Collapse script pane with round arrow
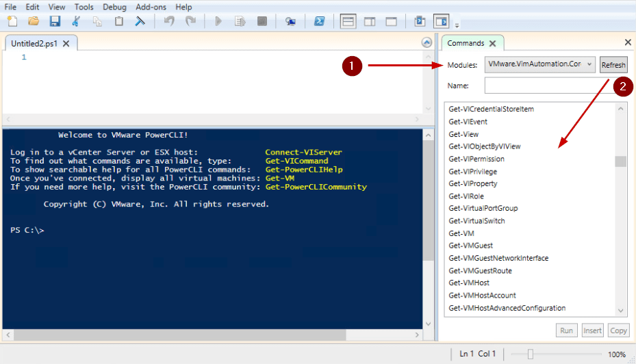 click(427, 42)
